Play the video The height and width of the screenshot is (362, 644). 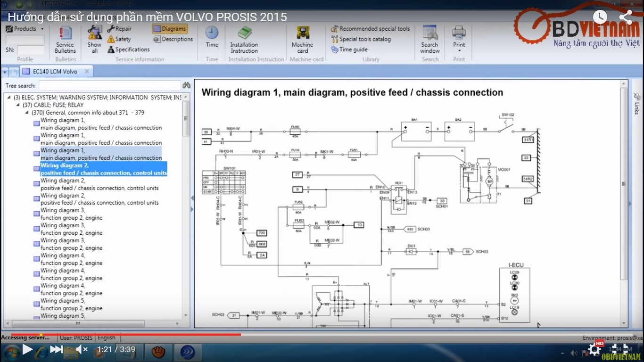point(27,349)
